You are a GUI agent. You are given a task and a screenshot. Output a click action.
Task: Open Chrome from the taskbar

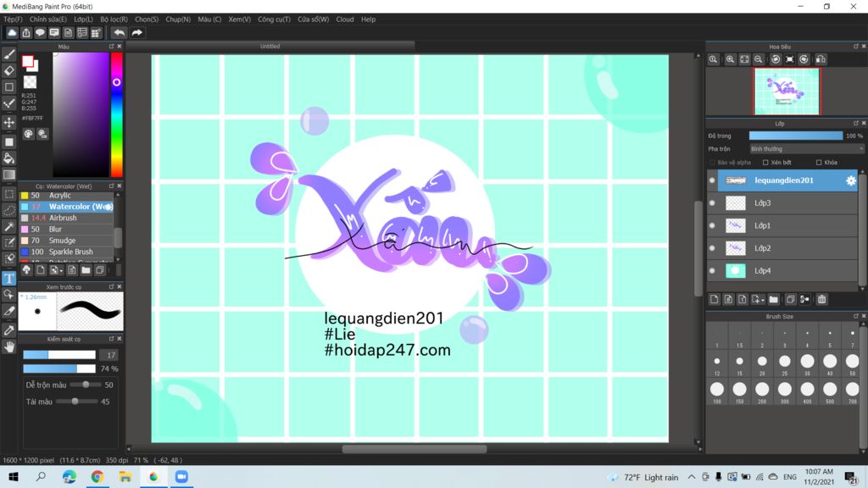pyautogui.click(x=97, y=477)
